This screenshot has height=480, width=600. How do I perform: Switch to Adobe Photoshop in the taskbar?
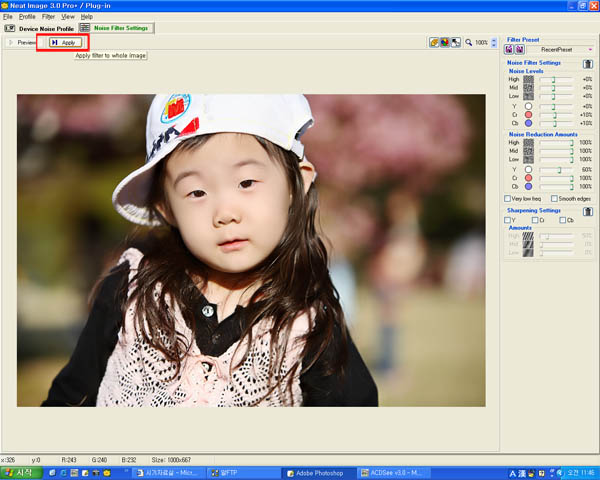(x=319, y=473)
